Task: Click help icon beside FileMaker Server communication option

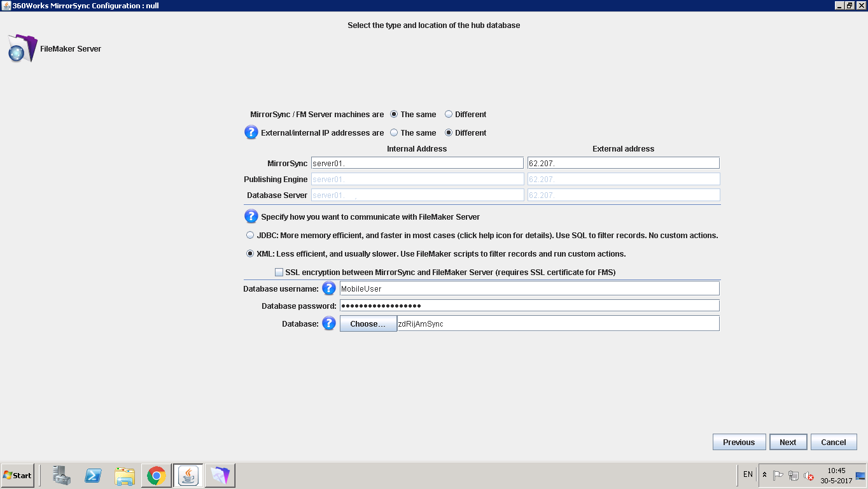Action: click(251, 216)
